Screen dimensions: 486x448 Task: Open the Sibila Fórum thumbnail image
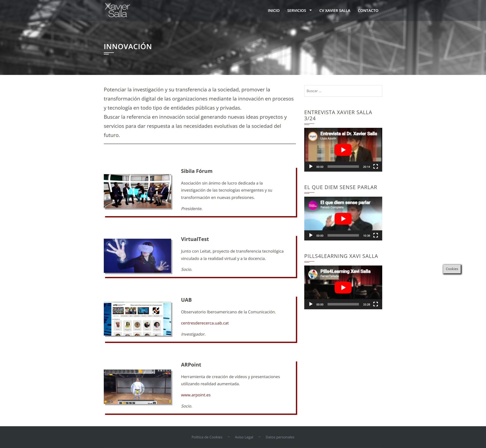pyautogui.click(x=137, y=191)
